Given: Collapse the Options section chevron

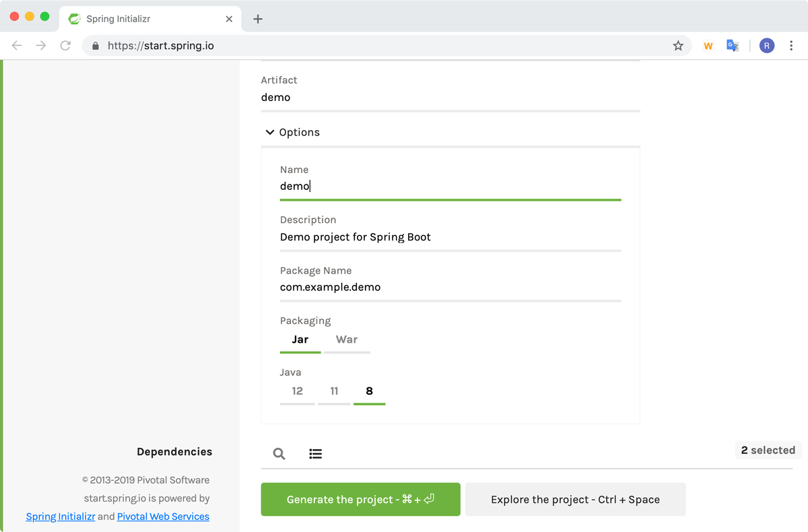Looking at the screenshot, I should coord(270,132).
